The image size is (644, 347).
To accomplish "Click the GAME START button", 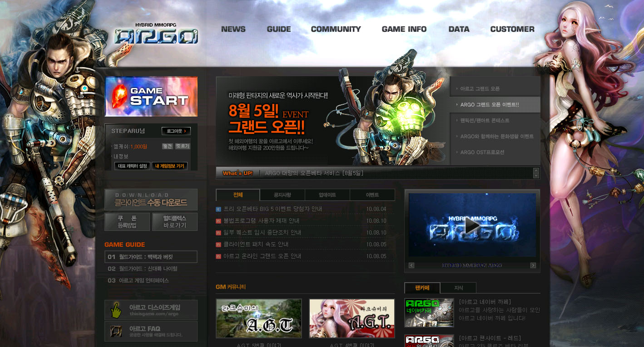I will [151, 97].
